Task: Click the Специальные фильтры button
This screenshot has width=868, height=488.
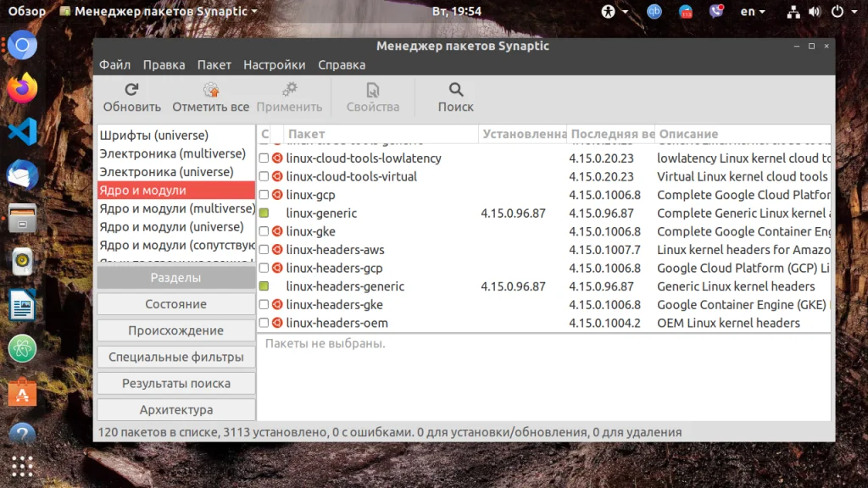Action: [x=176, y=357]
